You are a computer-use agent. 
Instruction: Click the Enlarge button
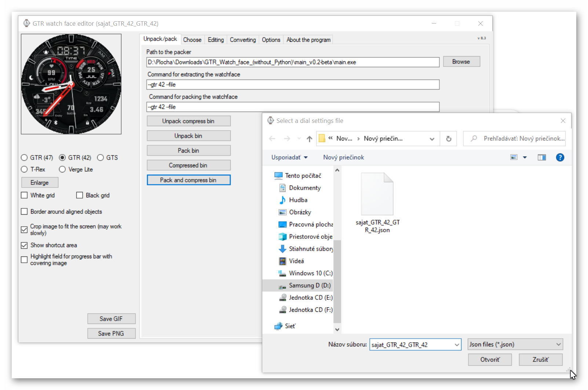click(x=40, y=183)
